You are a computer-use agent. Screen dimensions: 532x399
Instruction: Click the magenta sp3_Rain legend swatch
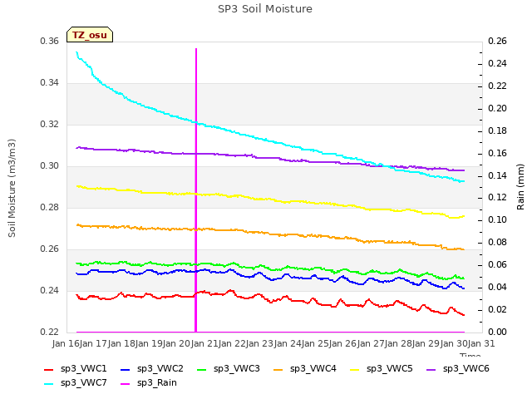[x=126, y=384]
